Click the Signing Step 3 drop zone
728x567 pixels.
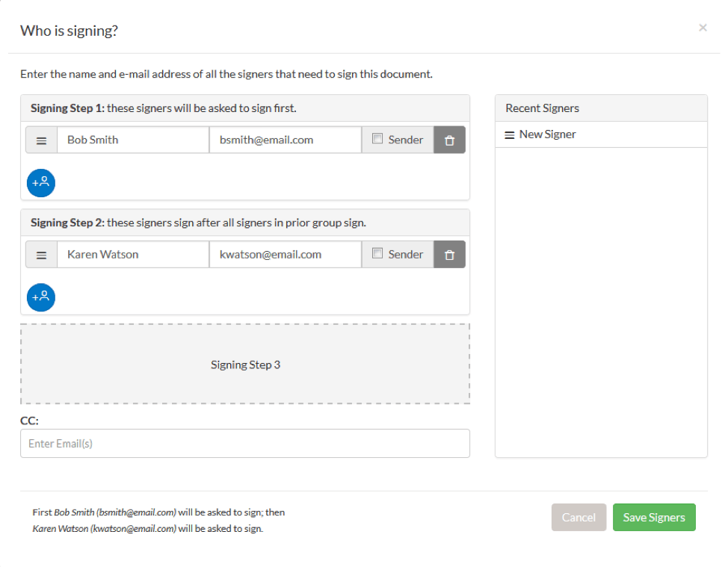245,365
